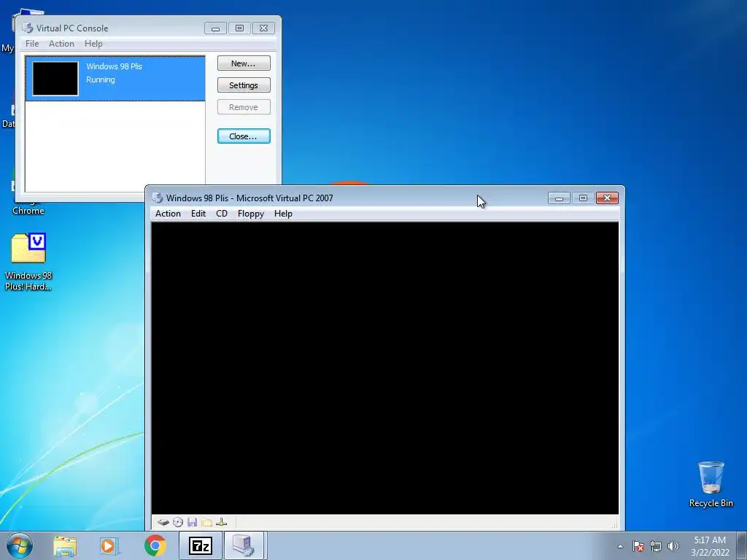Image resolution: width=747 pixels, height=560 pixels.
Task: Open Floppy menu in the VM window
Action: 251,214
